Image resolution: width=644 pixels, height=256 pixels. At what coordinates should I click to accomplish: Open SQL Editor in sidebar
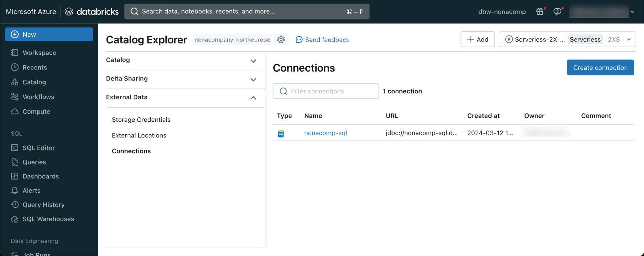tap(38, 148)
